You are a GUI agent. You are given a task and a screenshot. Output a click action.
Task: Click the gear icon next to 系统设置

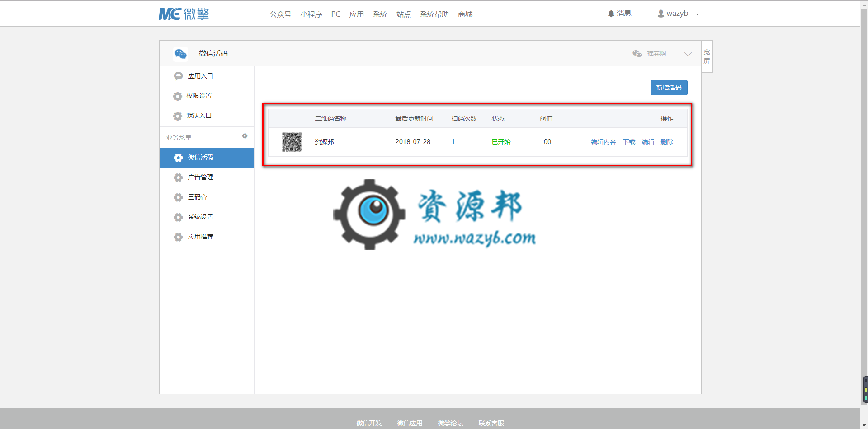[x=178, y=217]
